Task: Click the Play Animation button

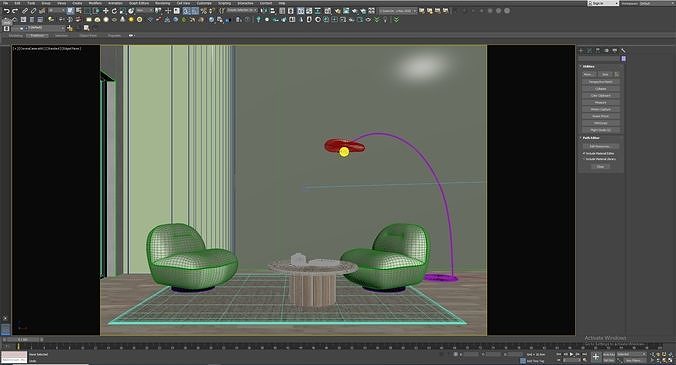Action: pos(571,354)
